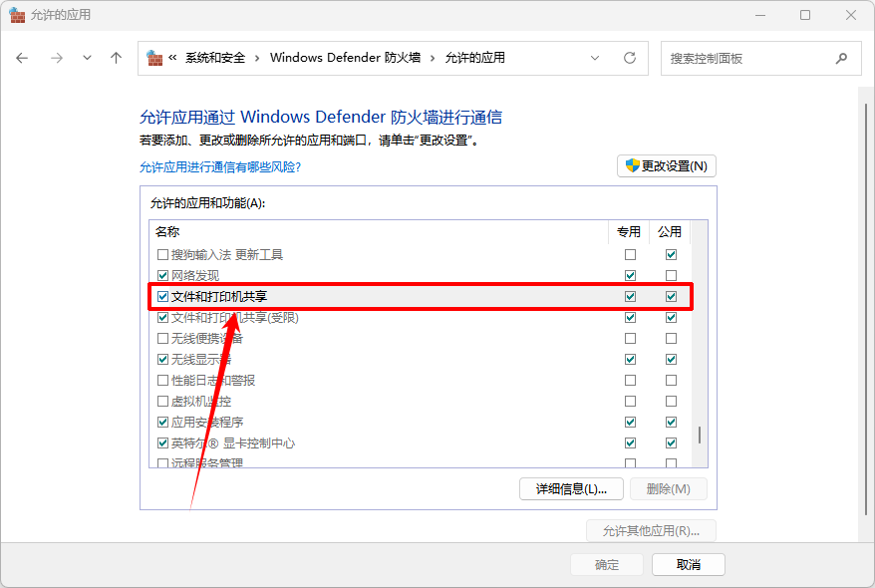Click the 公用 column header
Viewport: 875px width, 588px height.
[669, 231]
